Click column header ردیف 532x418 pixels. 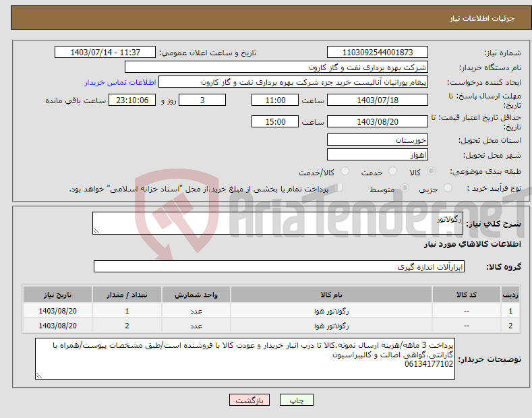(x=510, y=295)
